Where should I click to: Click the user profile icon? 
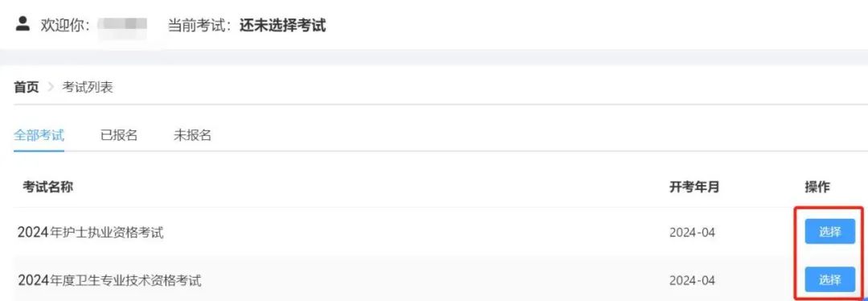23,23
